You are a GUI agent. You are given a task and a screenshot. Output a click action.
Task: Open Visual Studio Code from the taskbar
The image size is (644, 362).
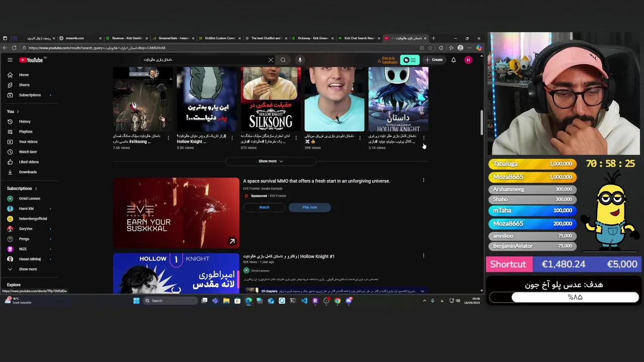coord(304,301)
